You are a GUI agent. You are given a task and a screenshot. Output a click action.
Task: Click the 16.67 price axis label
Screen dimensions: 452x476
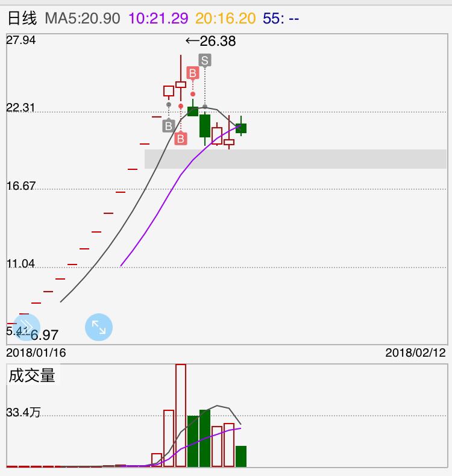click(21, 186)
